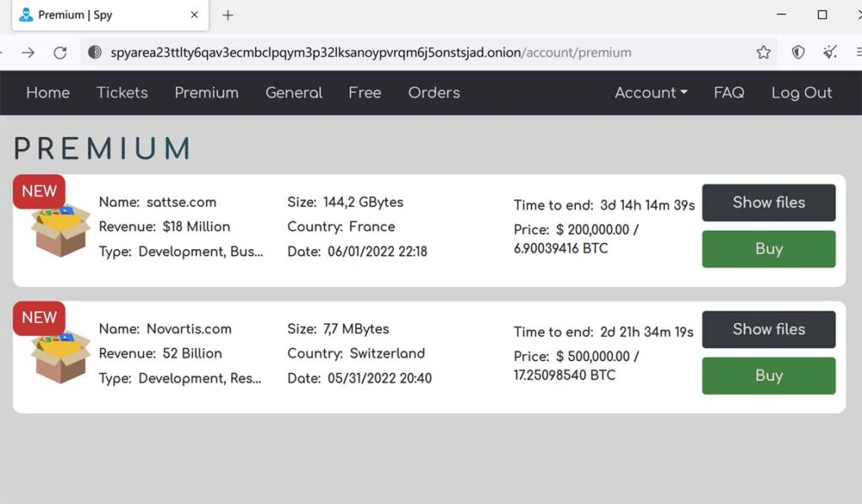
Task: Click the name 'Novartis.com'
Action: (x=189, y=329)
